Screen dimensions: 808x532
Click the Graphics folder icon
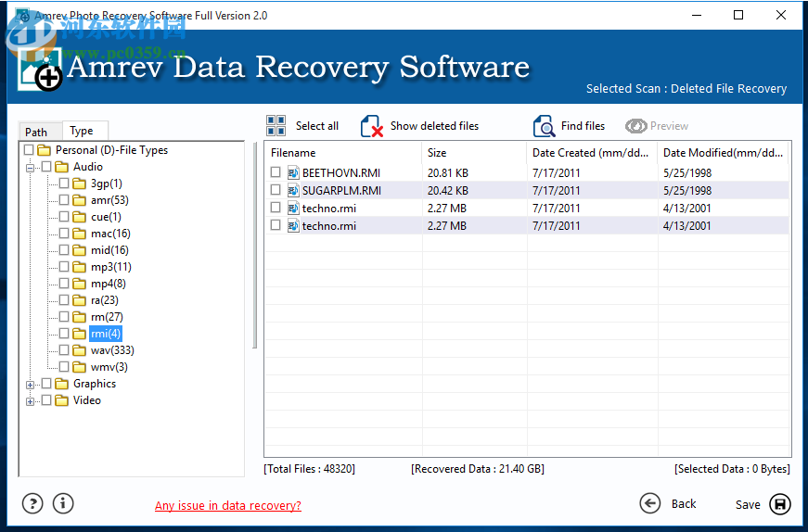click(x=62, y=384)
